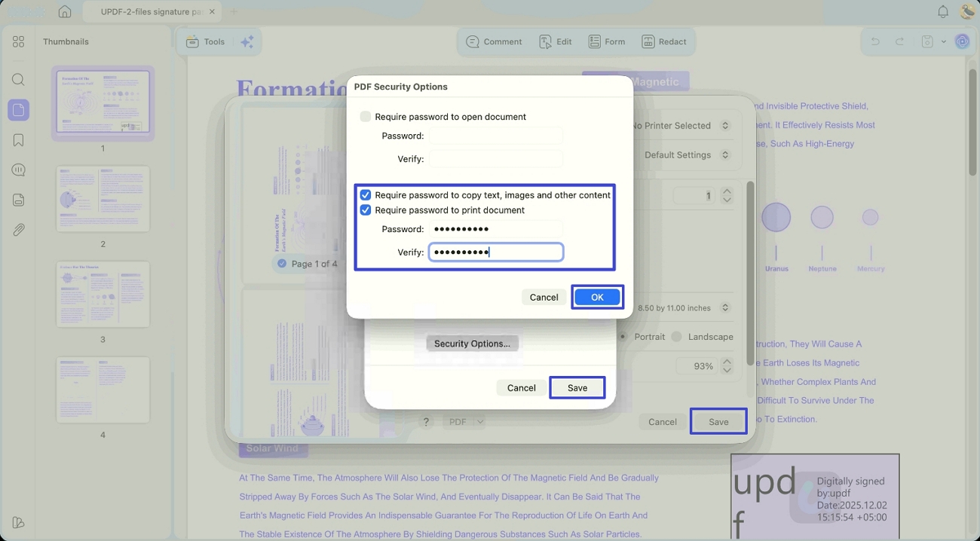
Task: Click the Solar Wind heading
Action: tap(272, 448)
